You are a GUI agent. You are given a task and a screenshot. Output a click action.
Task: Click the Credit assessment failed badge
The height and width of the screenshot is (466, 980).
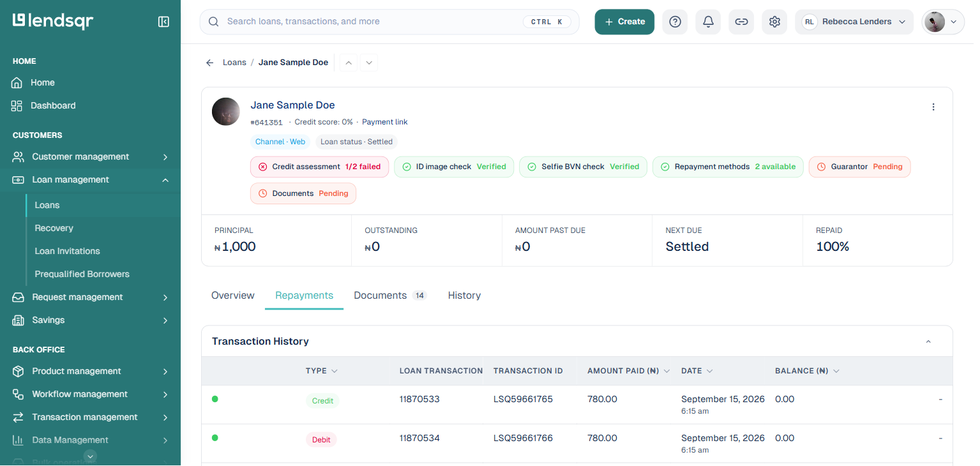(x=319, y=167)
